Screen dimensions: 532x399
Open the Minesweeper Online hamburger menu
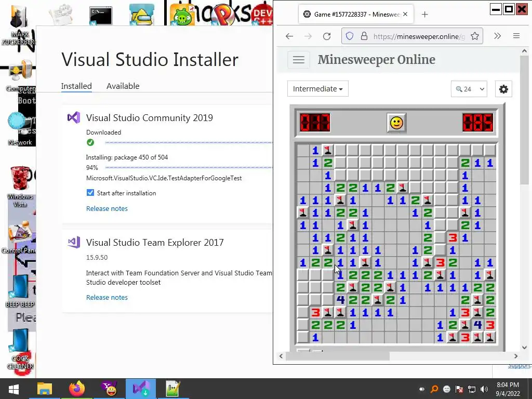pos(299,60)
